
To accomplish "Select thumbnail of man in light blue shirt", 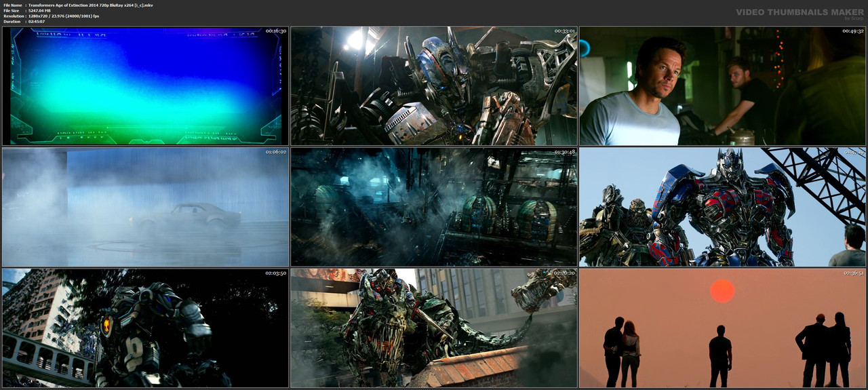I will tap(722, 85).
